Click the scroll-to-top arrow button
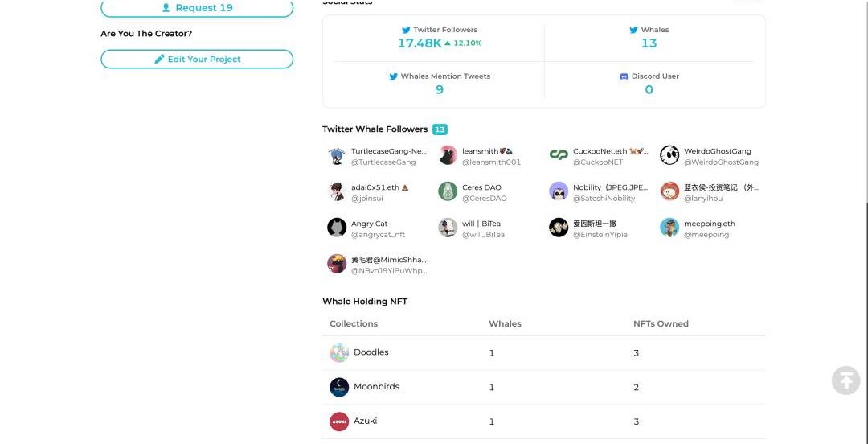 (845, 380)
